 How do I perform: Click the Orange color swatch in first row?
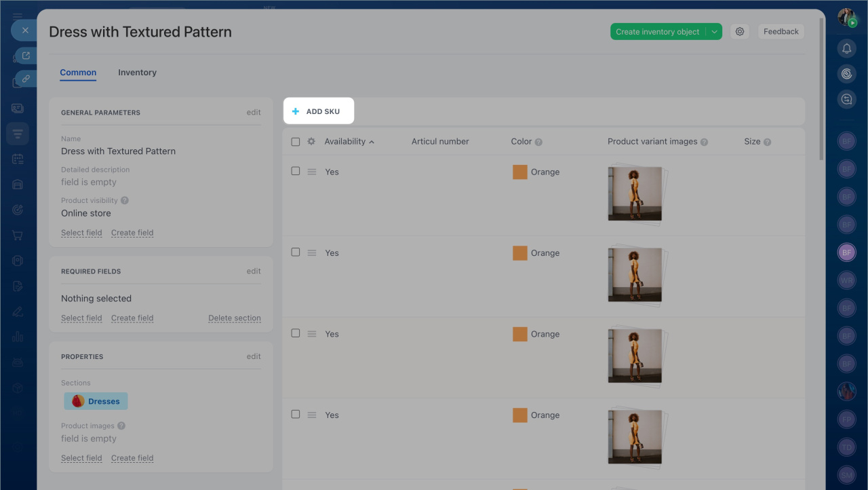(x=520, y=172)
